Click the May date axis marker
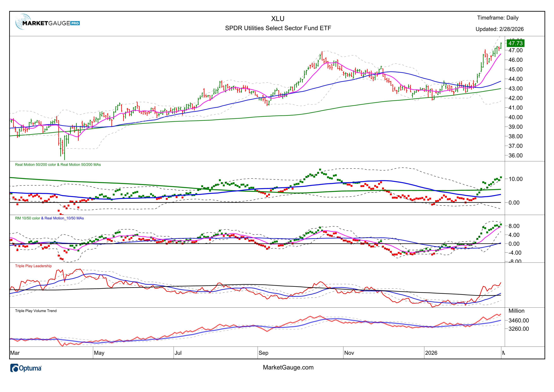The height and width of the screenshot is (392, 554). pos(99,353)
